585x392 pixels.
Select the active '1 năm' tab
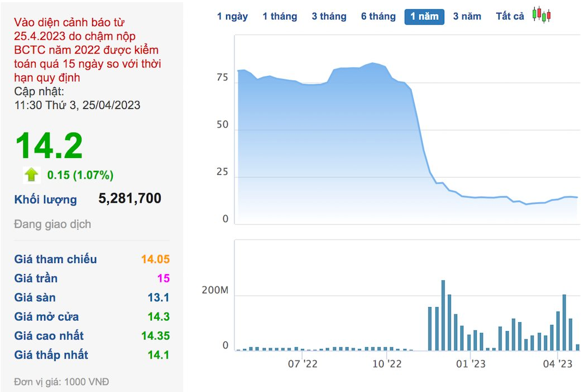[x=424, y=17]
